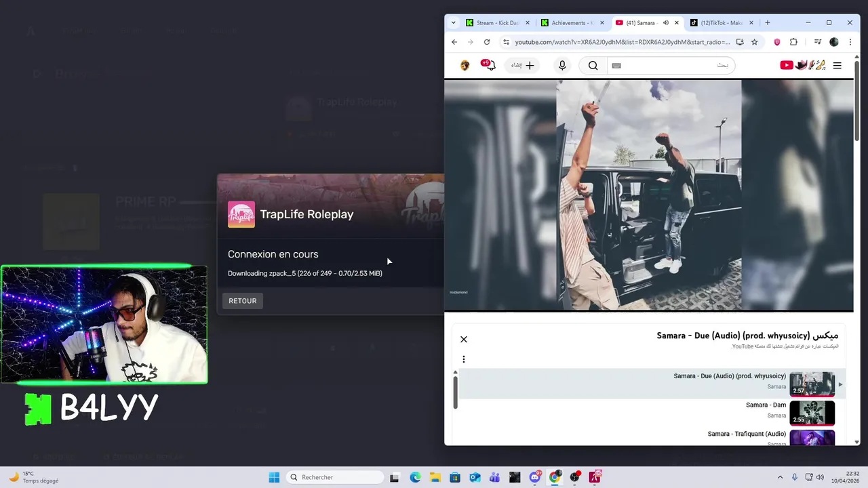The image size is (868, 488).
Task: Open microphone tray icon
Action: click(x=795, y=477)
